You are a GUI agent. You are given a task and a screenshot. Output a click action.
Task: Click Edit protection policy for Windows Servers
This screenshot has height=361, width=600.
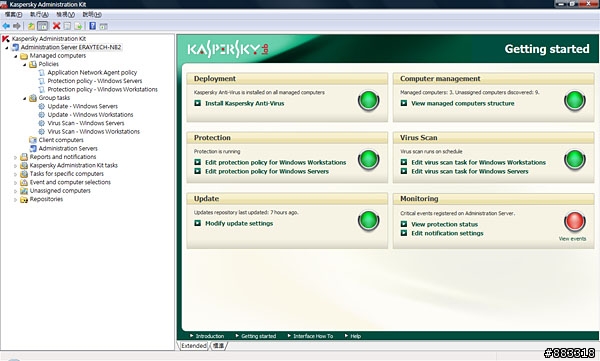pyautogui.click(x=267, y=172)
